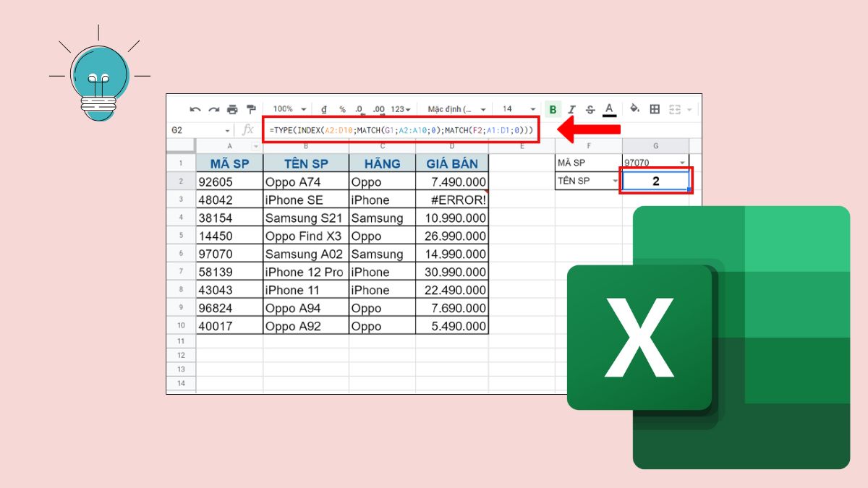Open the 123 number format dropdown
868x488 pixels.
[x=401, y=109]
